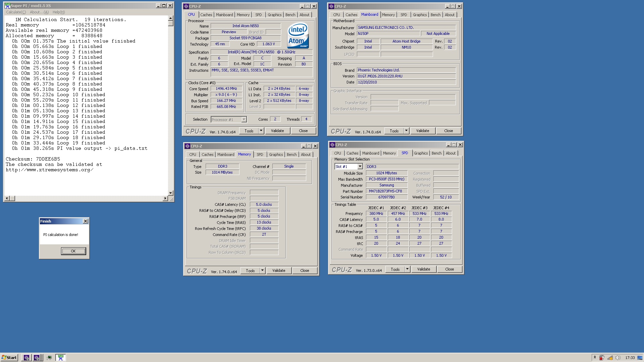Open the Windows Start menu
Viewport: 644px width, 362px height.
[x=9, y=358]
